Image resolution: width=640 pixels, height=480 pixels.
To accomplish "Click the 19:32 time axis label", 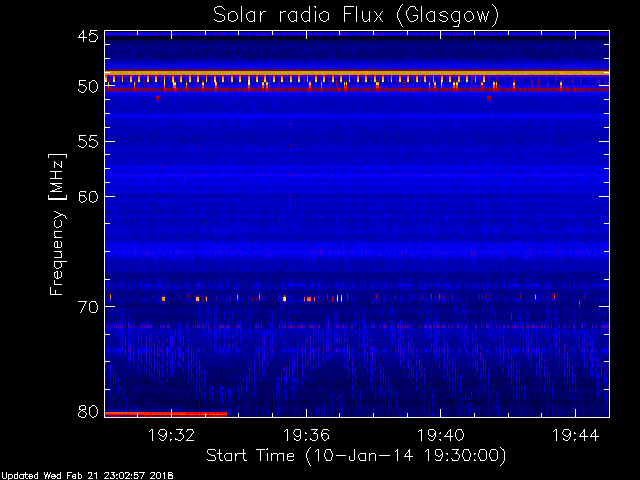I will pyautogui.click(x=171, y=435).
